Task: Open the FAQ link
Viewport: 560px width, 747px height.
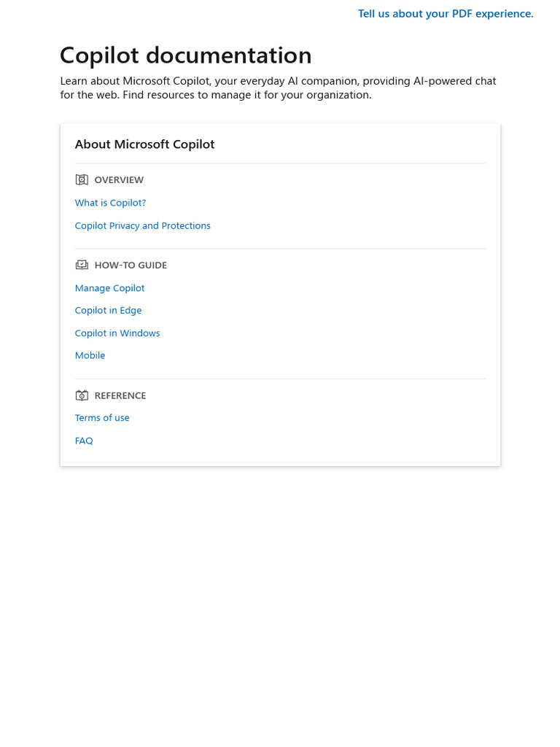Action: tap(84, 441)
